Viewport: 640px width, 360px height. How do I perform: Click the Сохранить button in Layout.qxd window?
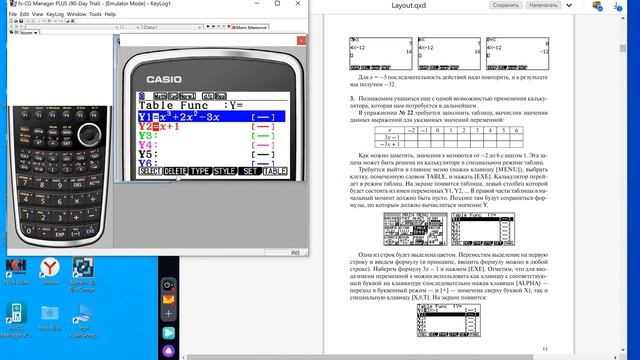(506, 5)
